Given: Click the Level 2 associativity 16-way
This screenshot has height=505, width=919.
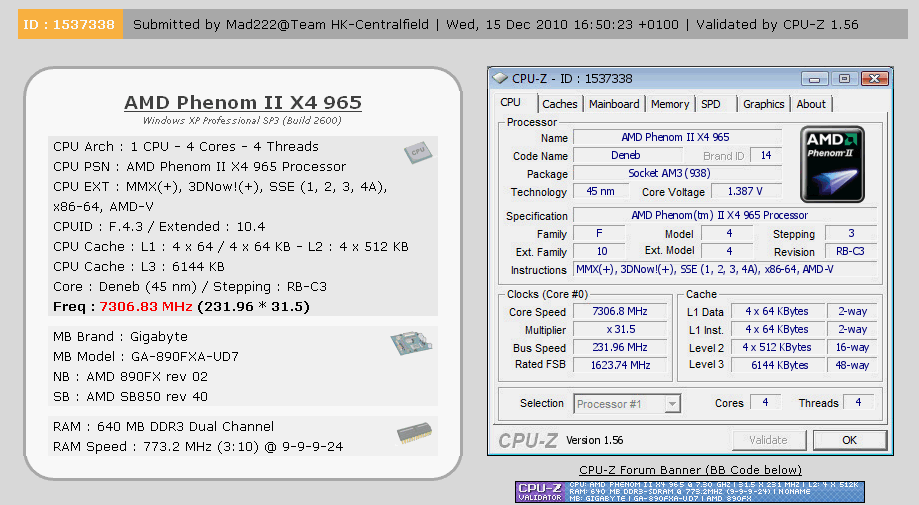Looking at the screenshot, I should [x=852, y=347].
